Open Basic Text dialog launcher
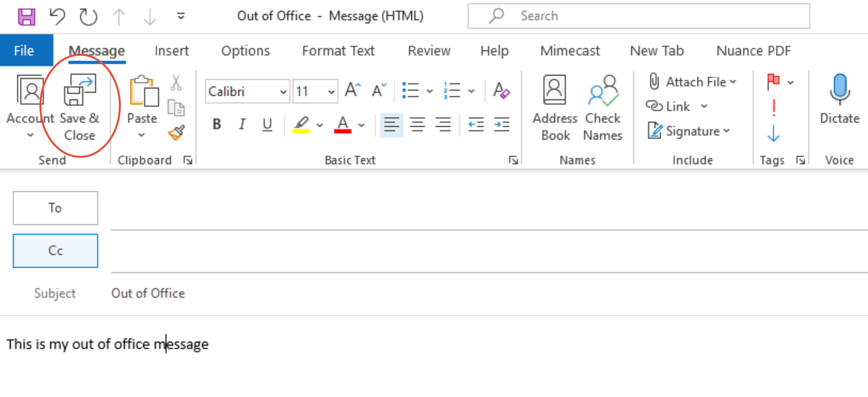Screen dimensions: 868x397 (513, 160)
